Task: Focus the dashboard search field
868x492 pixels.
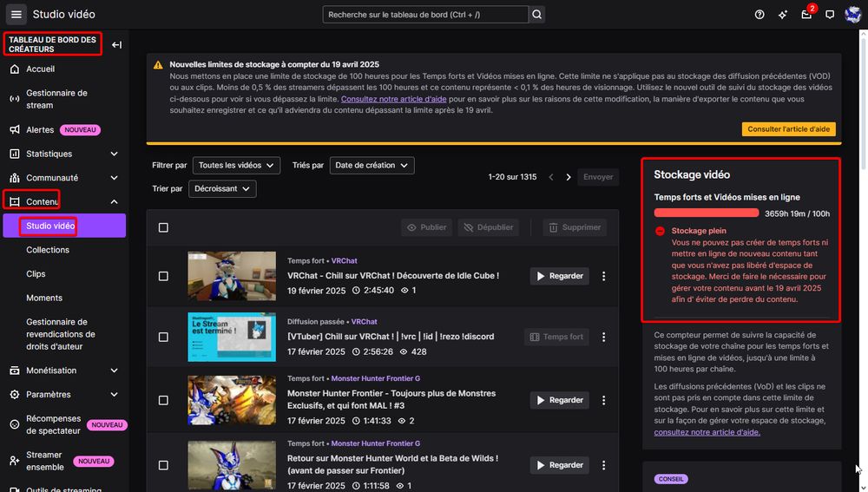Action: [425, 15]
